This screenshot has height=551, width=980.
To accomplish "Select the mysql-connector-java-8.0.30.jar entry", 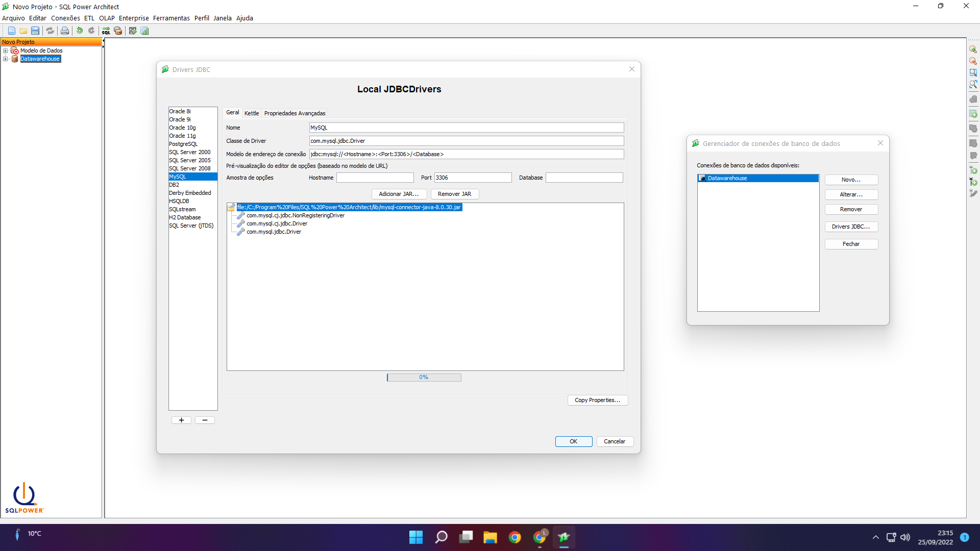I will coord(349,207).
